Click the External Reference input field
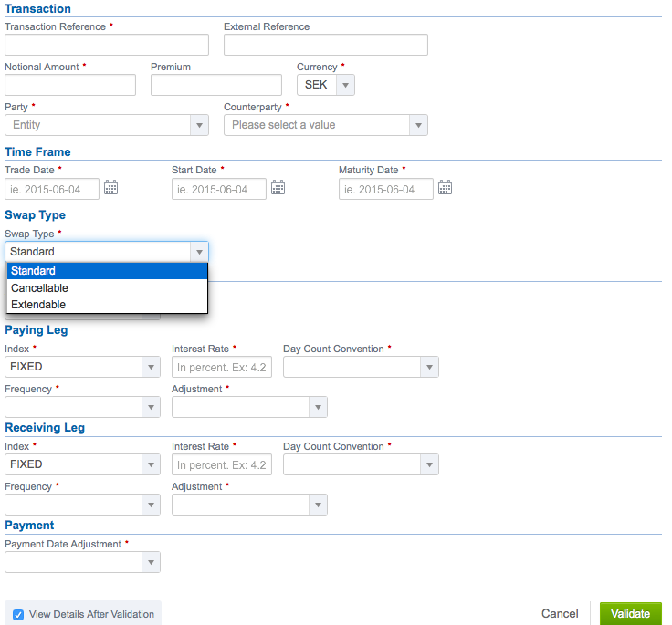The height and width of the screenshot is (625, 672). 326,45
